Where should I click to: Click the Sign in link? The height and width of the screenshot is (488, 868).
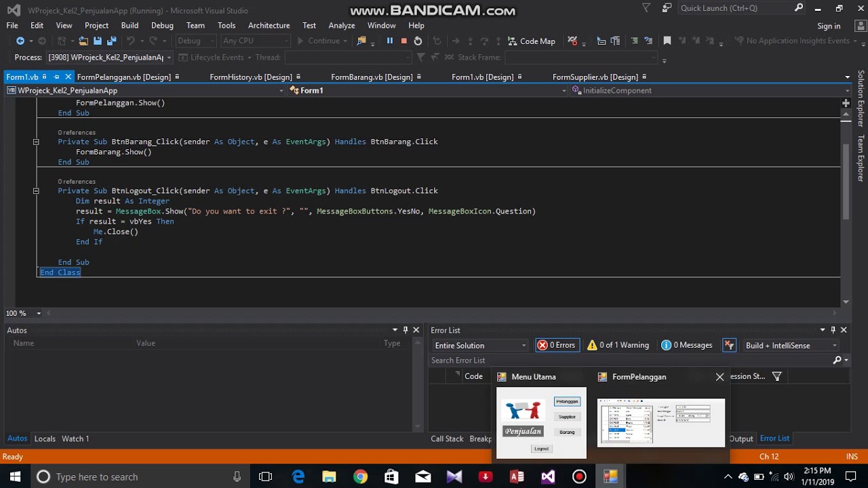click(x=829, y=26)
